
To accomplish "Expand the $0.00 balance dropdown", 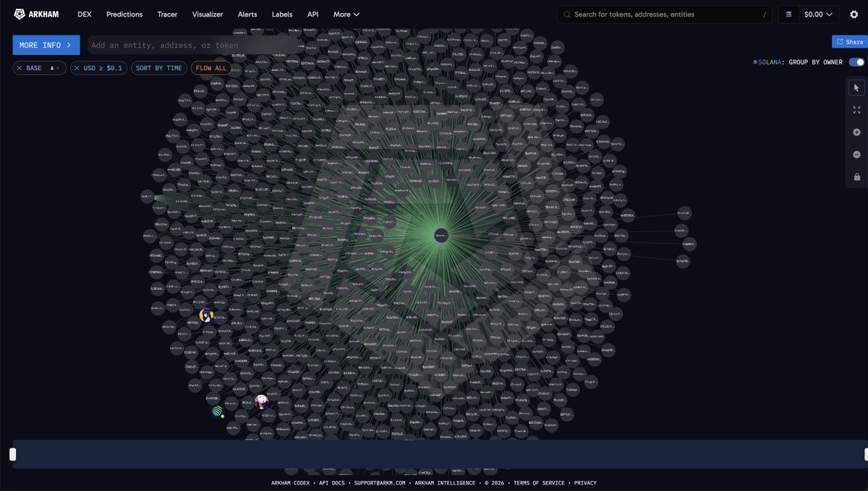I will click(x=818, y=14).
